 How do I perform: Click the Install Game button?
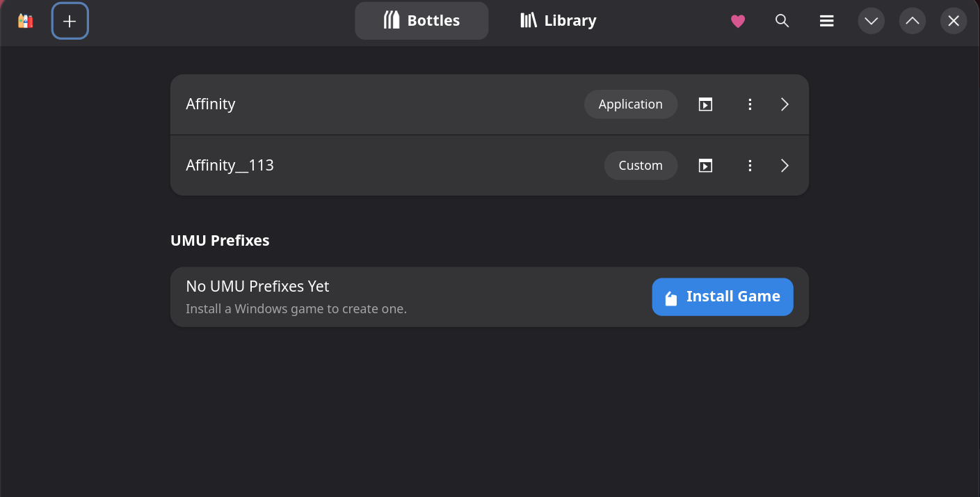723,297
